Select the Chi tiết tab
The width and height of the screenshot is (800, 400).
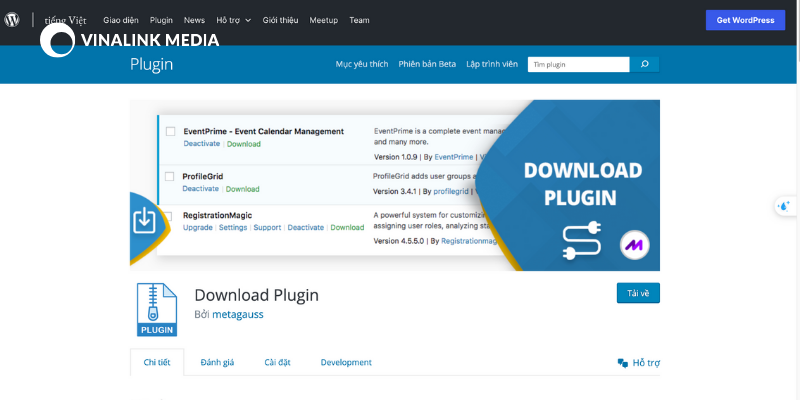pyautogui.click(x=157, y=362)
